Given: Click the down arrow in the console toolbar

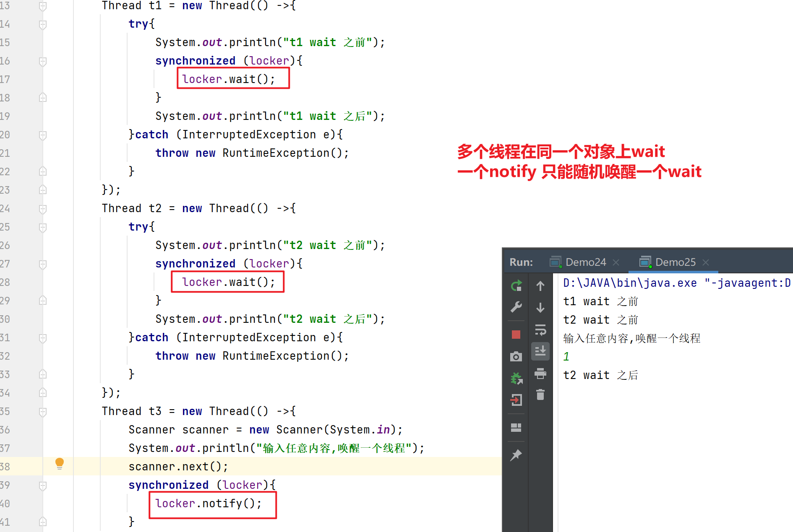Looking at the screenshot, I should (540, 307).
